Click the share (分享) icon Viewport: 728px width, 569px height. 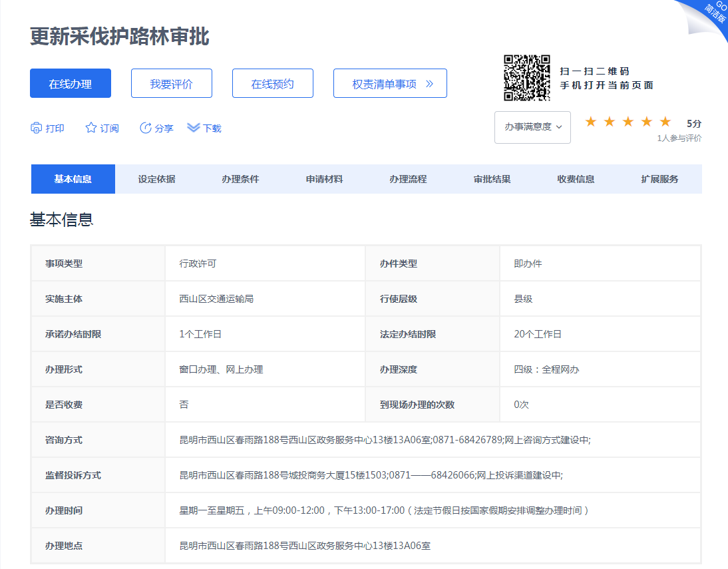[x=145, y=128]
